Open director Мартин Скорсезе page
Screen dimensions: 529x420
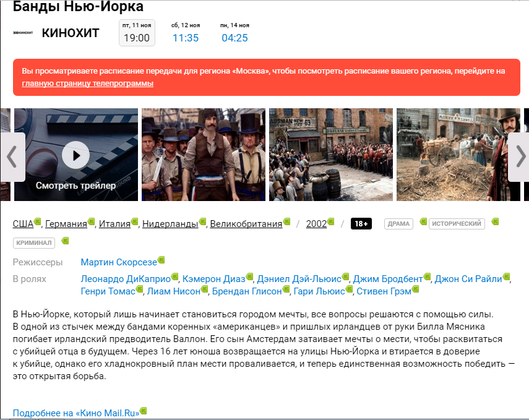pyautogui.click(x=118, y=262)
